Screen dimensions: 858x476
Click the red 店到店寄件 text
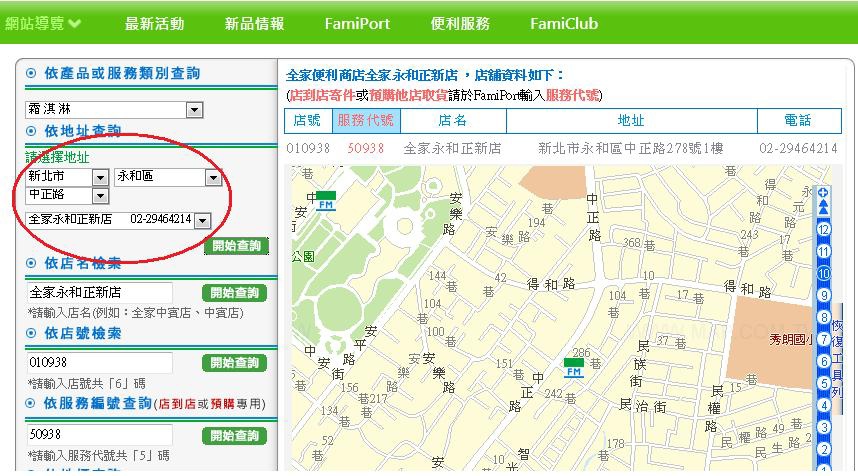(x=323, y=95)
